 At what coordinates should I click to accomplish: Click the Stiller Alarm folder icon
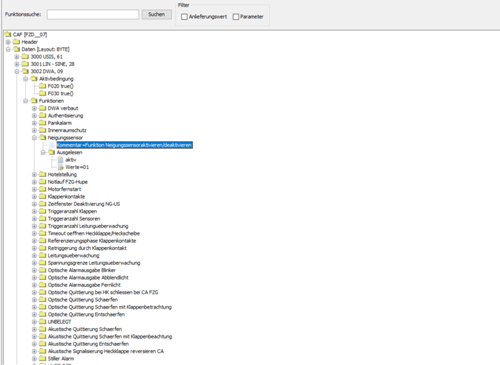[x=42, y=358]
